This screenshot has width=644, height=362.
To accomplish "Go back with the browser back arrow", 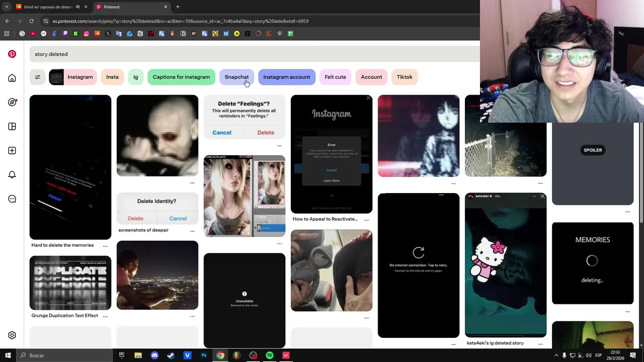I will point(7,21).
